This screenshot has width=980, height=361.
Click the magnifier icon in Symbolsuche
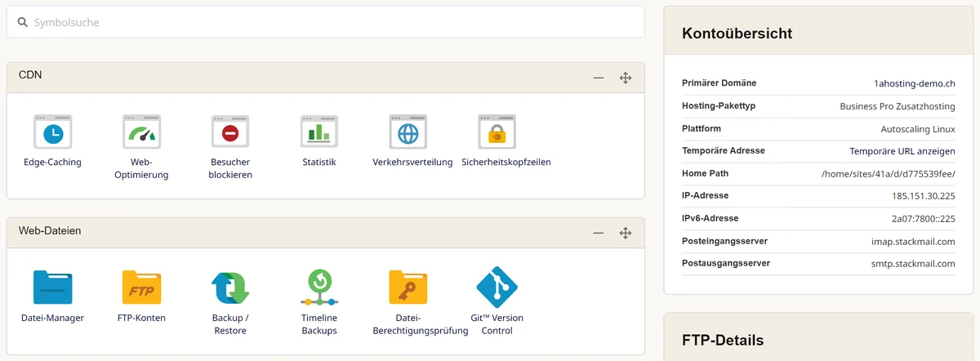23,23
